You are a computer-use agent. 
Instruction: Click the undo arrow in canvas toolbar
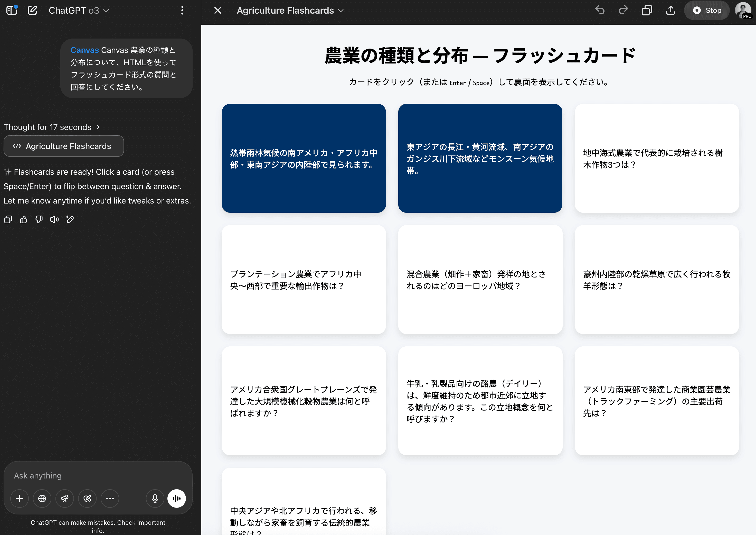pyautogui.click(x=600, y=10)
